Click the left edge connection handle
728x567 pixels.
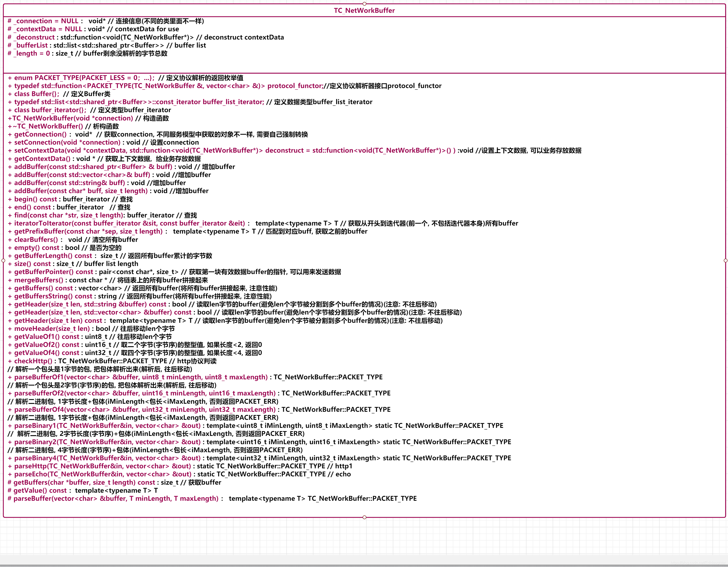coord(3,260)
